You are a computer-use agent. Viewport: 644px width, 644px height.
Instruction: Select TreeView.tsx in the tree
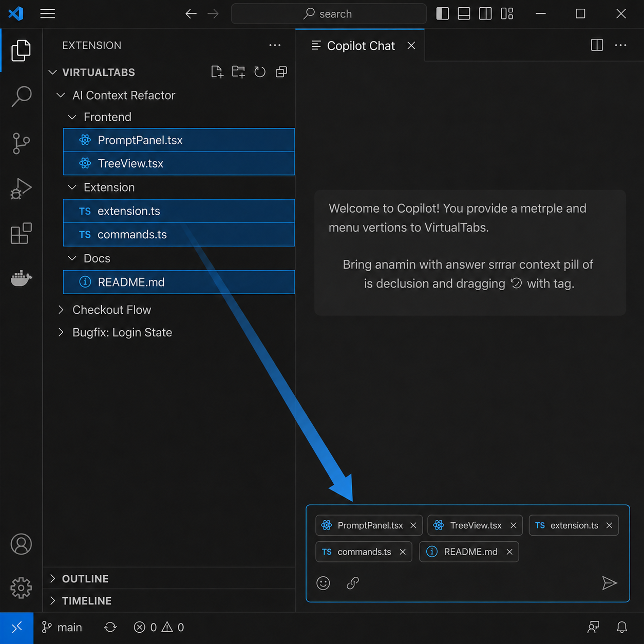[179, 163]
